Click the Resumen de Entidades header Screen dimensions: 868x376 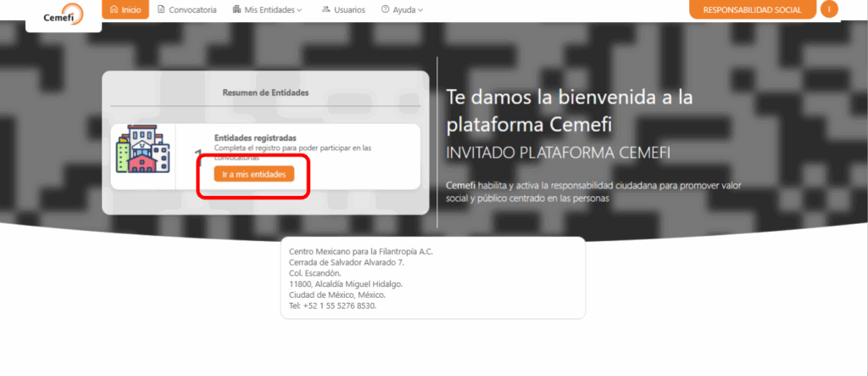coord(265,93)
